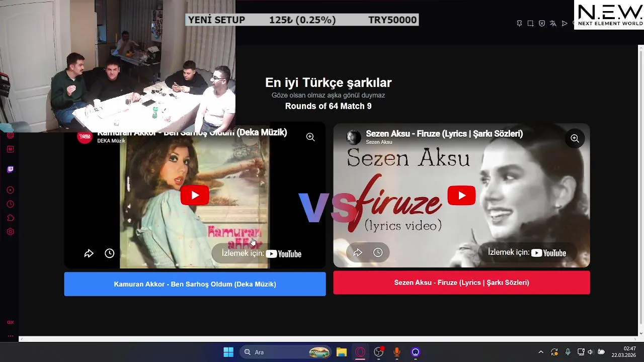
Task: Click the Sezen Aksu channel name
Action: pos(379,142)
